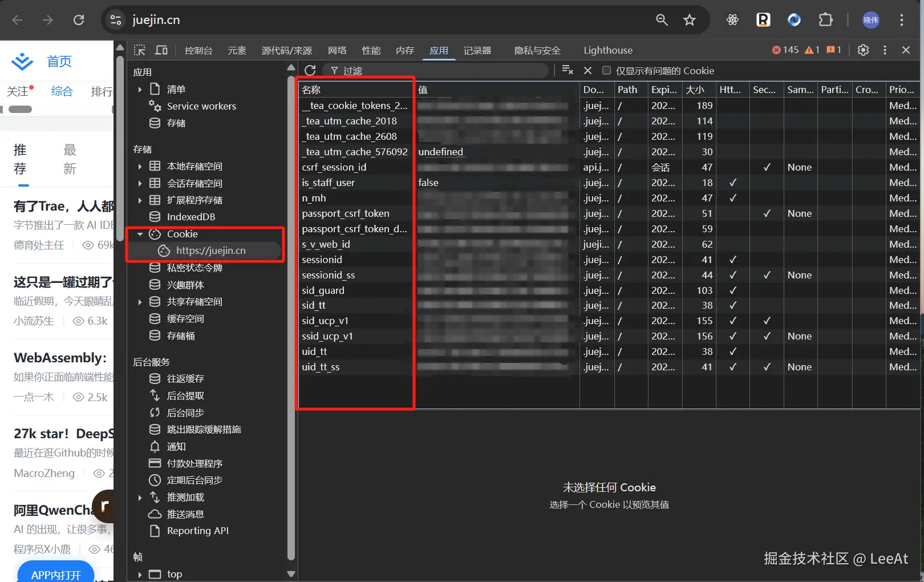
Task: Expand 本地存储空间
Action: coord(140,167)
